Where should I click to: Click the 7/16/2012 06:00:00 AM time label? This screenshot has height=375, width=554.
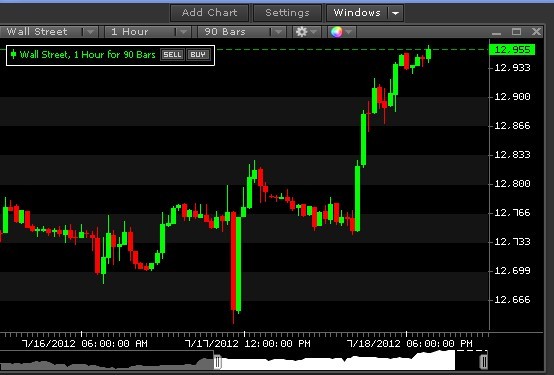tap(84, 344)
